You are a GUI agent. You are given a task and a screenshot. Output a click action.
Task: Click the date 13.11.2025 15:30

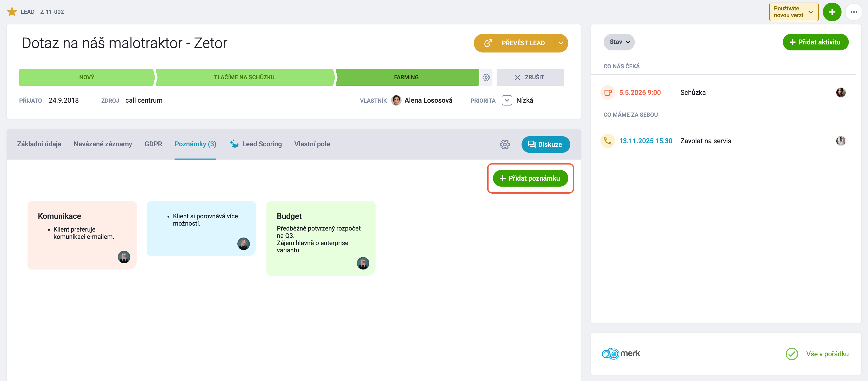645,141
